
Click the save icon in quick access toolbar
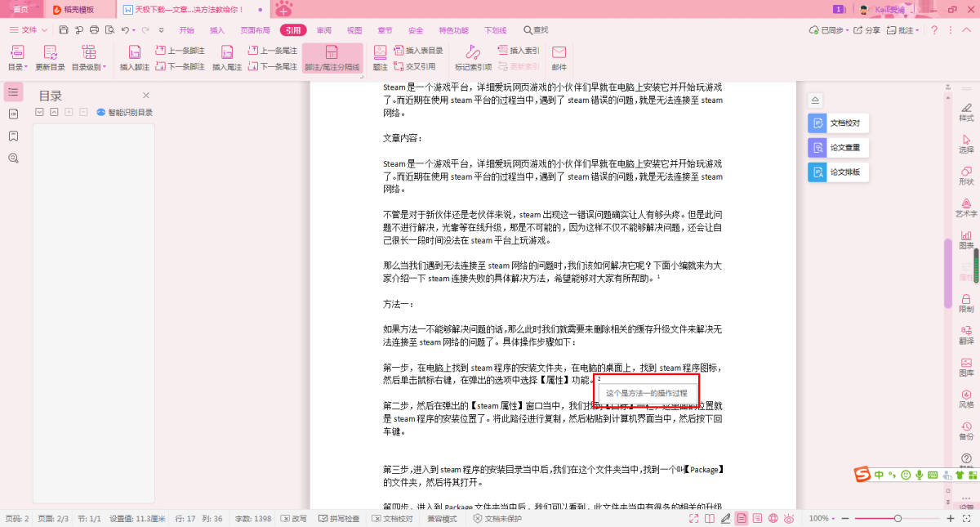64,30
